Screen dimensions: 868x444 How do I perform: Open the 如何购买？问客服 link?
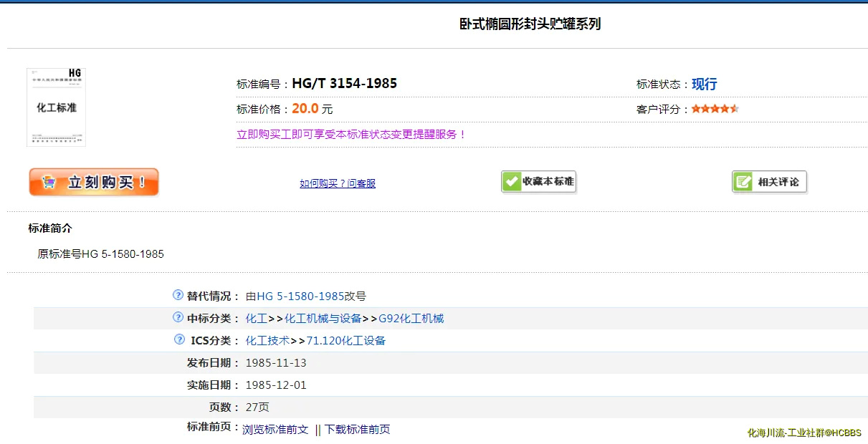338,183
